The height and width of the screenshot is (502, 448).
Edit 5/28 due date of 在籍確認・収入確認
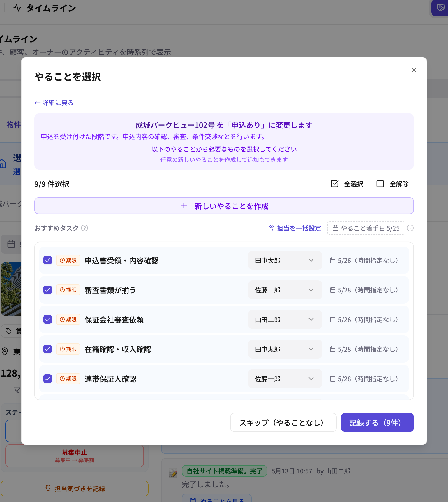[x=364, y=349]
